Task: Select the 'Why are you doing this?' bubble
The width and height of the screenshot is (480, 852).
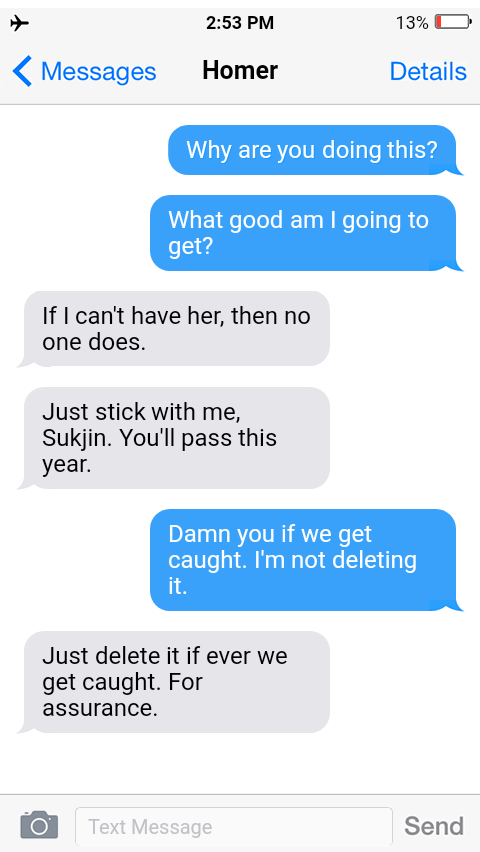Action: pos(312,150)
